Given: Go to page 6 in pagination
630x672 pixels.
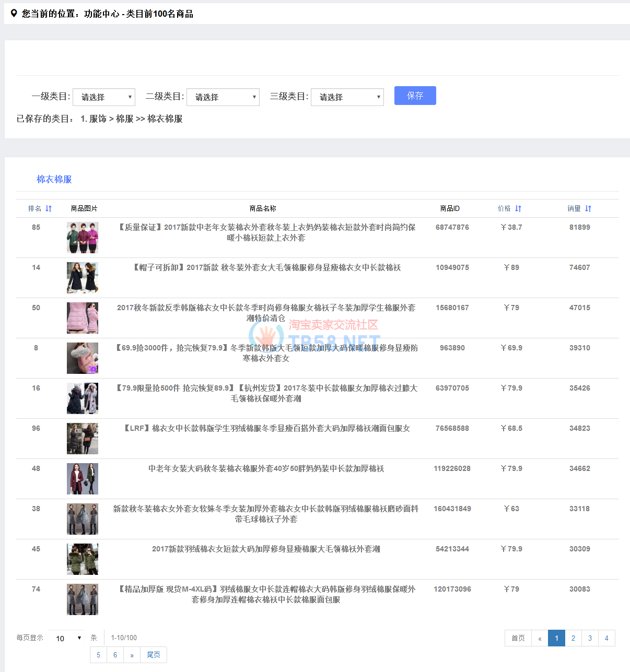Looking at the screenshot, I should coord(115,655).
